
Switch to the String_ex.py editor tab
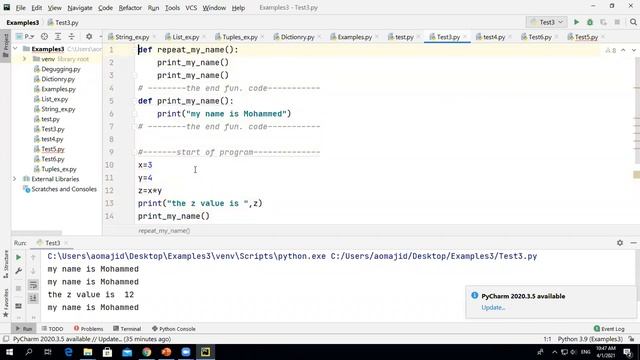coord(132,37)
